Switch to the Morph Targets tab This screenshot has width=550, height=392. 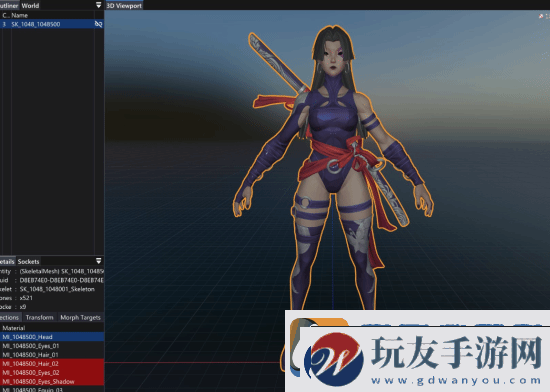80,317
